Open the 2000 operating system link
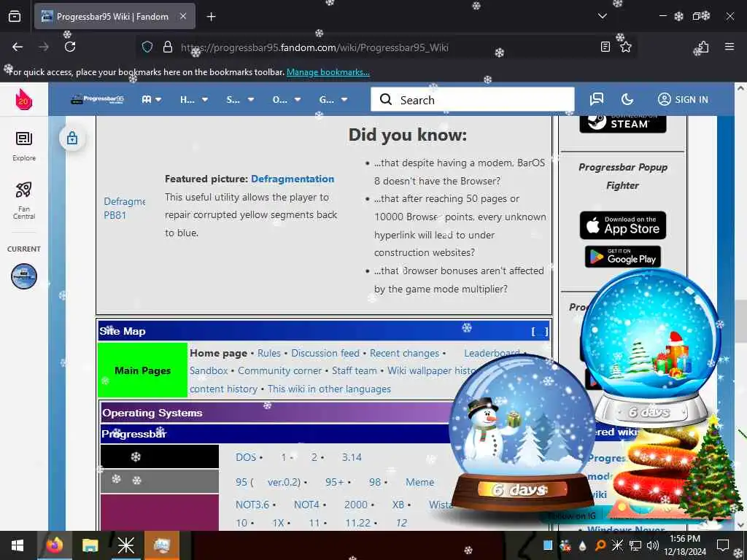The width and height of the screenshot is (747, 560). click(356, 505)
